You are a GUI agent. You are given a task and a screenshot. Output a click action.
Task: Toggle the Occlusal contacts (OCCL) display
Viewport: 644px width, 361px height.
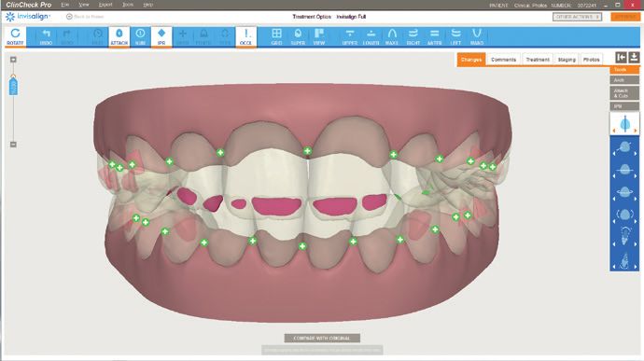(x=245, y=36)
